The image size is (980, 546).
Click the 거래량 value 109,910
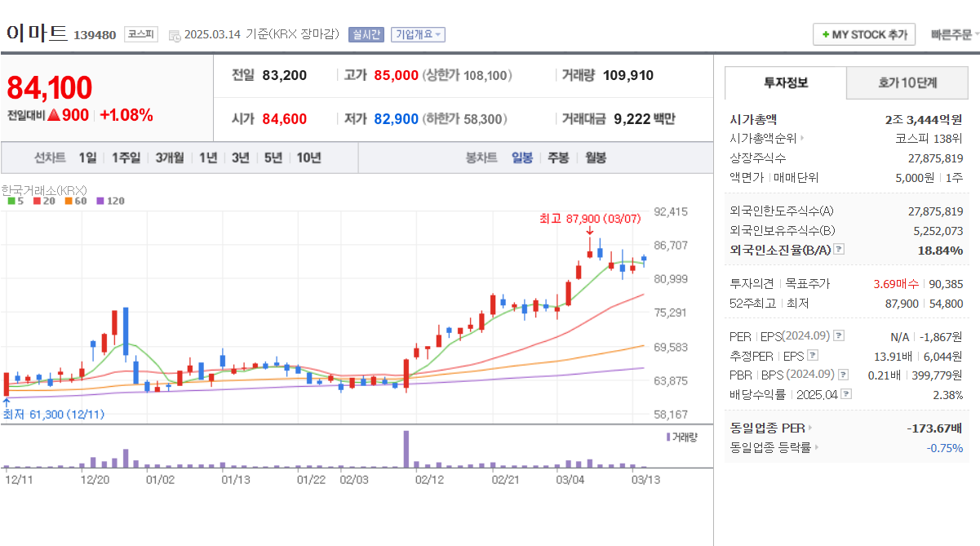[x=628, y=76]
